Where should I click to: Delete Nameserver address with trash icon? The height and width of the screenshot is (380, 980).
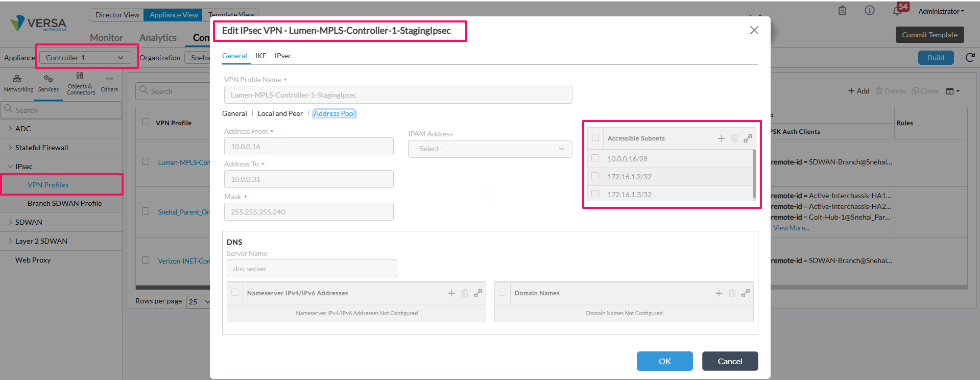pyautogui.click(x=465, y=293)
